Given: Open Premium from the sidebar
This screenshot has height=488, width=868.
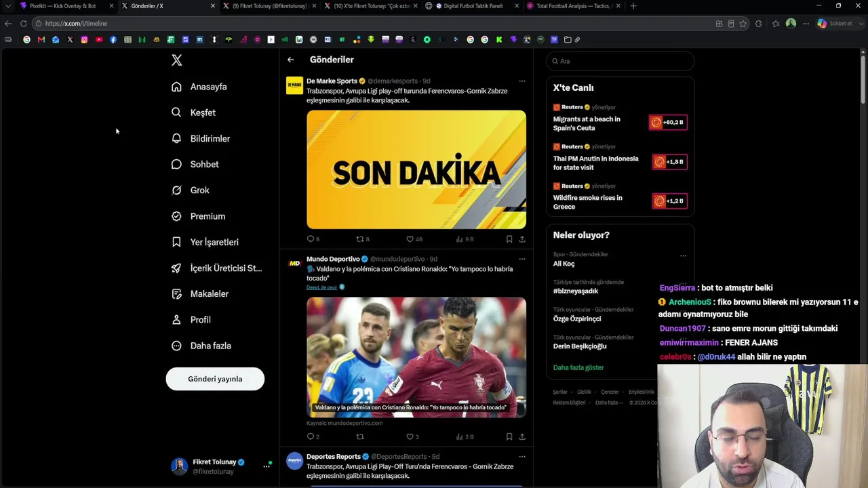Looking at the screenshot, I should pyautogui.click(x=199, y=216).
